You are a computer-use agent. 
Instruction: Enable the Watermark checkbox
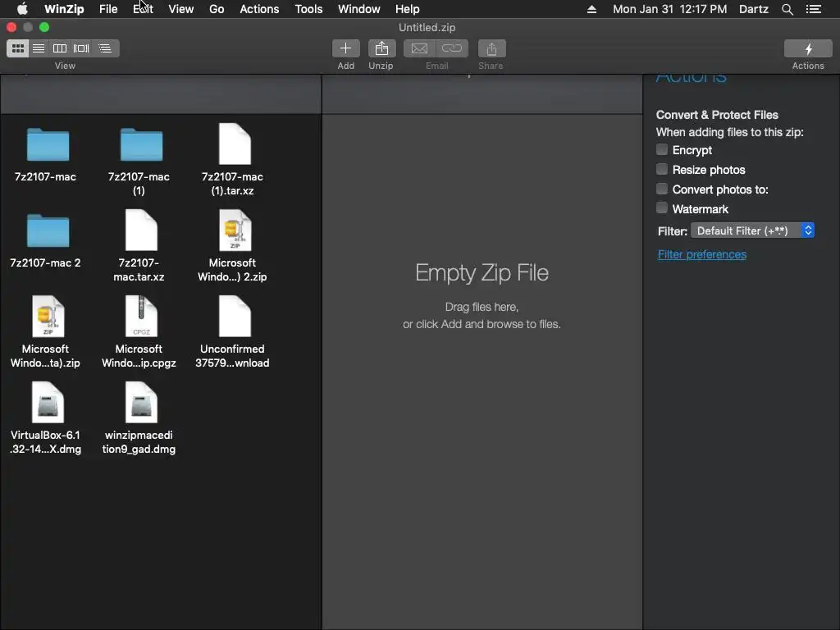[x=662, y=208]
